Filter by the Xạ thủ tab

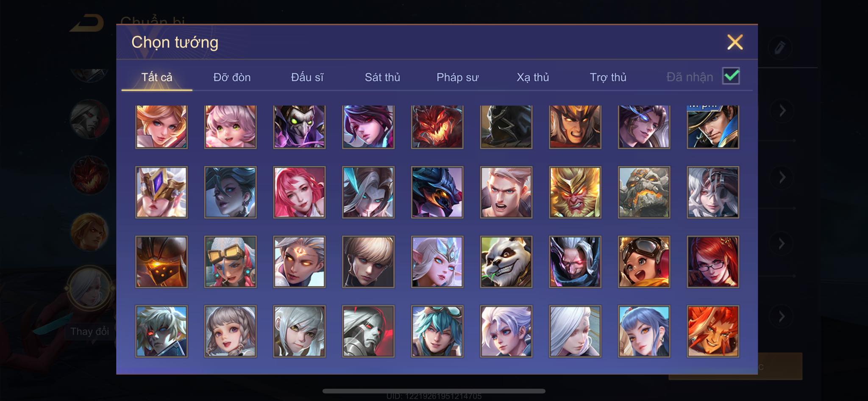[x=533, y=77]
